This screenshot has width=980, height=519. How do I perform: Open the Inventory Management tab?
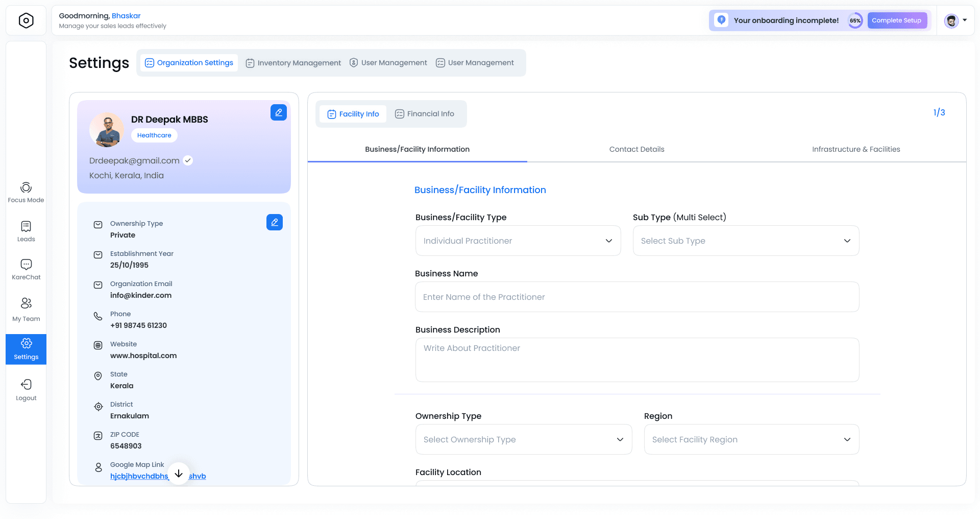[293, 63]
